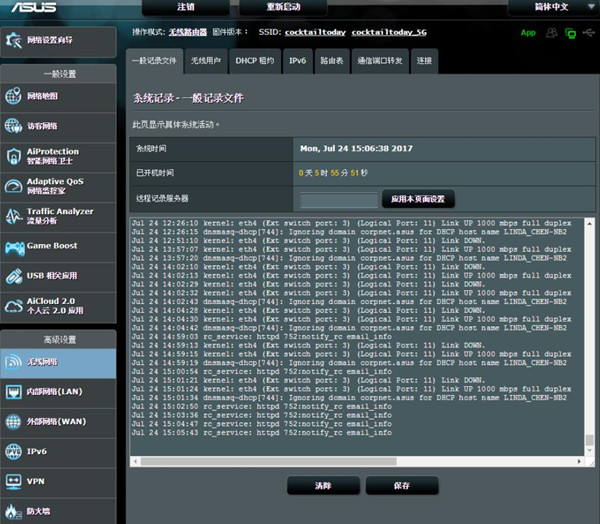Switch to the 路由表 tab
The width and height of the screenshot is (600, 524).
coord(332,61)
